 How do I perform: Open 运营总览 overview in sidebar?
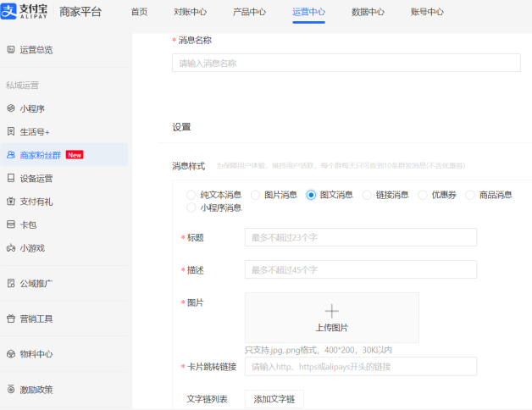pyautogui.click(x=36, y=50)
